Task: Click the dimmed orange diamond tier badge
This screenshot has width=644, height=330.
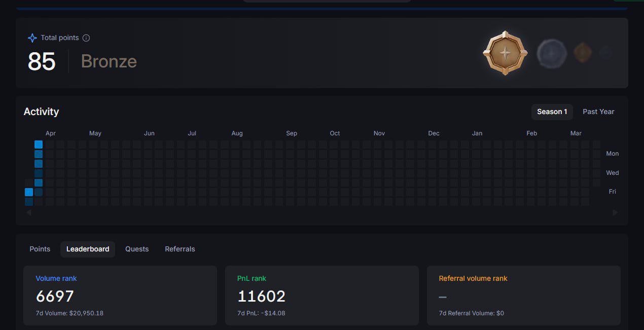Action: click(x=583, y=53)
